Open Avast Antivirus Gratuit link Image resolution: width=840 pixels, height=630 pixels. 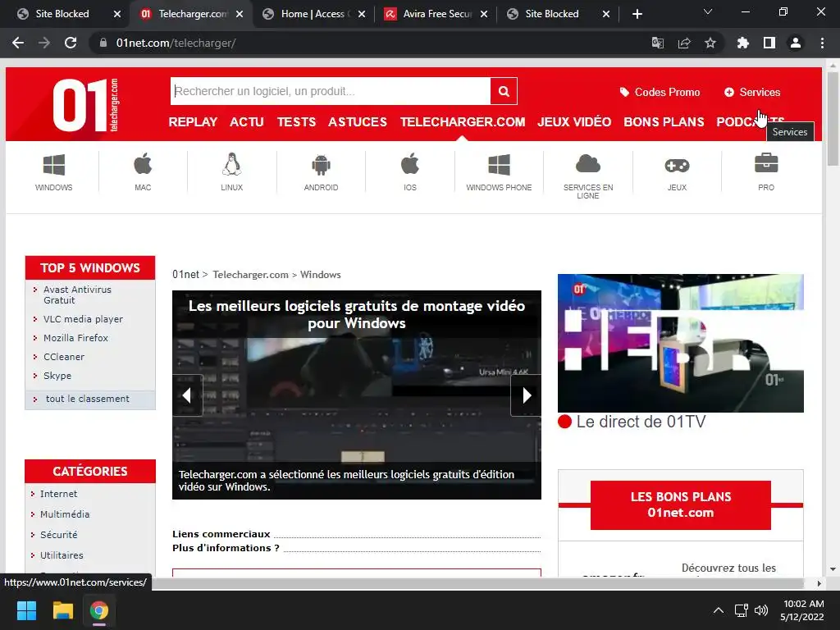pos(77,294)
